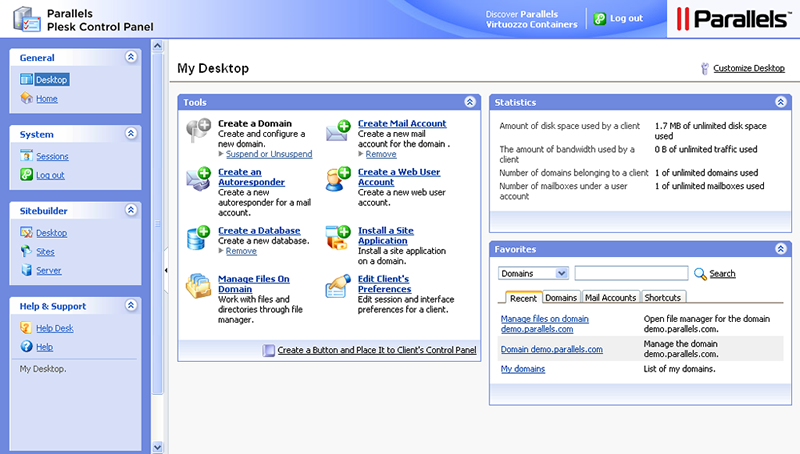Screen dimensions: 800x454
Task: Click the top header Log out icon
Action: (600, 19)
